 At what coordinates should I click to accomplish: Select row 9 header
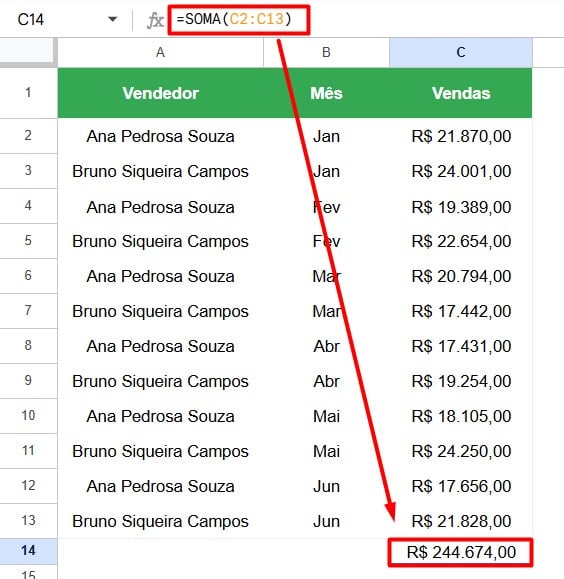coord(28,381)
